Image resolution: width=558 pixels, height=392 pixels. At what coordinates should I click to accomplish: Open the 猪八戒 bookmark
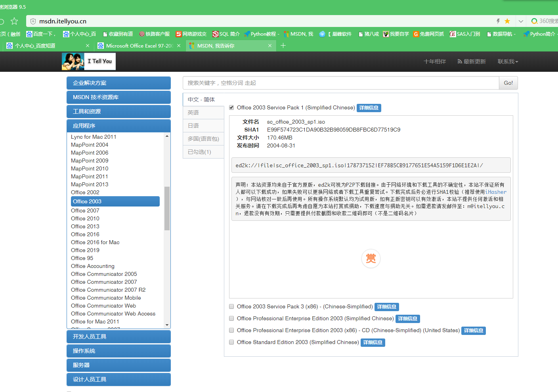pos(369,34)
